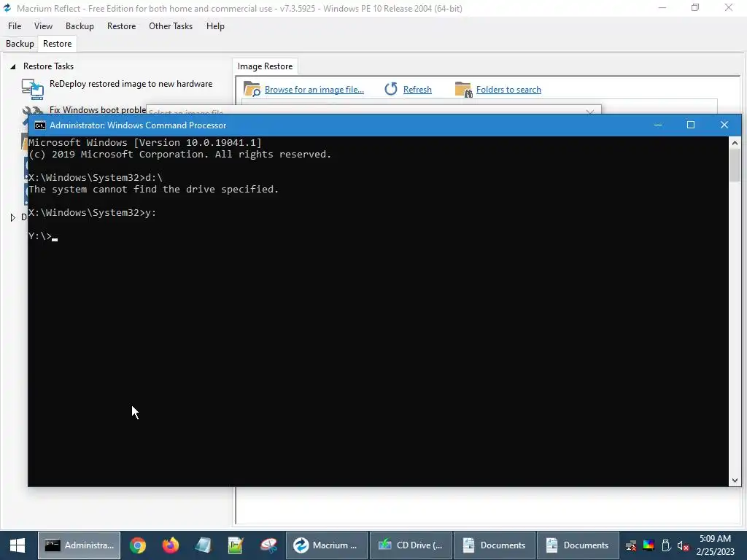Click Browse for an image file link
This screenshot has width=747, height=560.
click(x=314, y=90)
